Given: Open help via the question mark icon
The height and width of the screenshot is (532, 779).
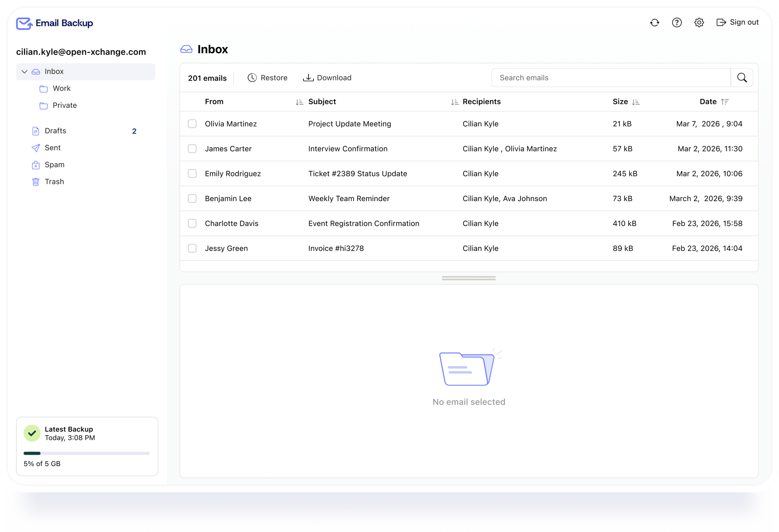Looking at the screenshot, I should click(677, 23).
